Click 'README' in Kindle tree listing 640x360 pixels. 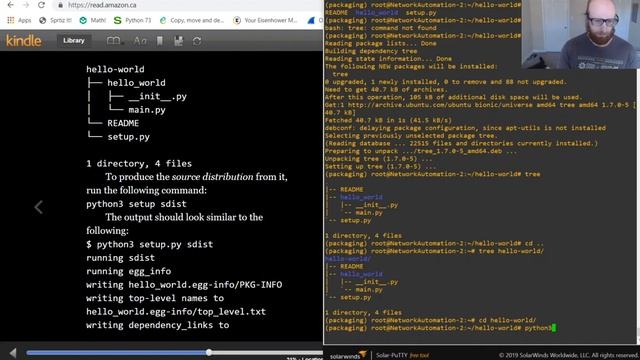123,123
